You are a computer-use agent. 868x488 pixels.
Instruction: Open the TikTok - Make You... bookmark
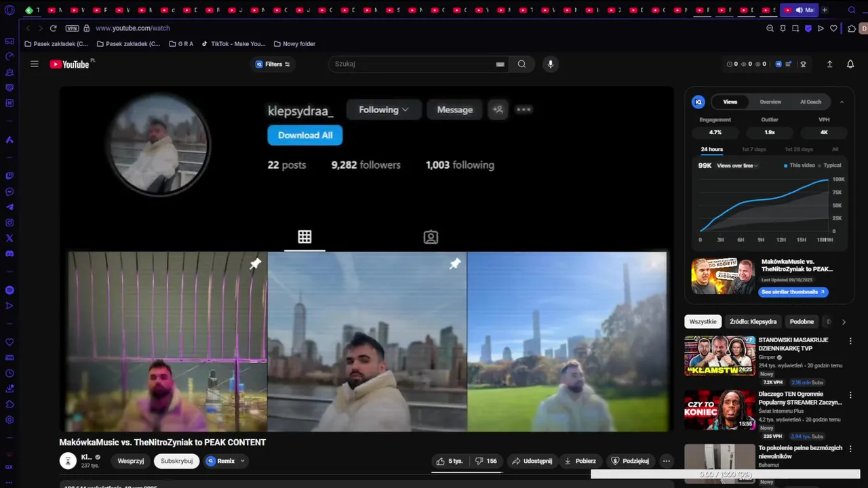233,44
